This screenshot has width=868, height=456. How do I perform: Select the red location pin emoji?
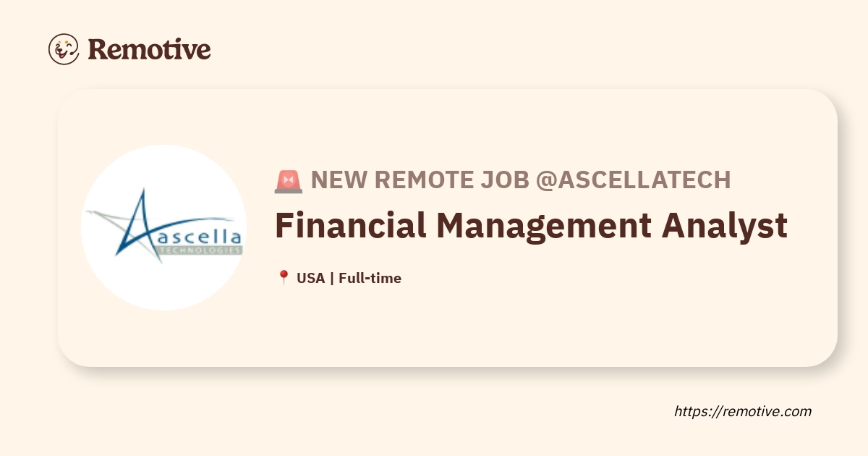pos(284,278)
